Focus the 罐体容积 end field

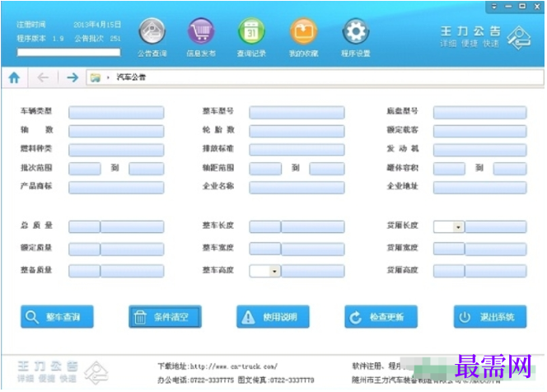tap(510, 169)
